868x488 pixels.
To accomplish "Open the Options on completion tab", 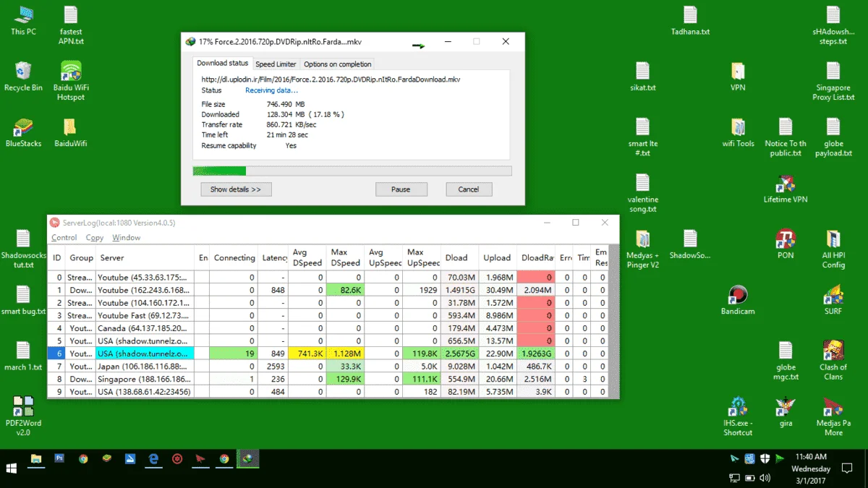I will click(337, 64).
